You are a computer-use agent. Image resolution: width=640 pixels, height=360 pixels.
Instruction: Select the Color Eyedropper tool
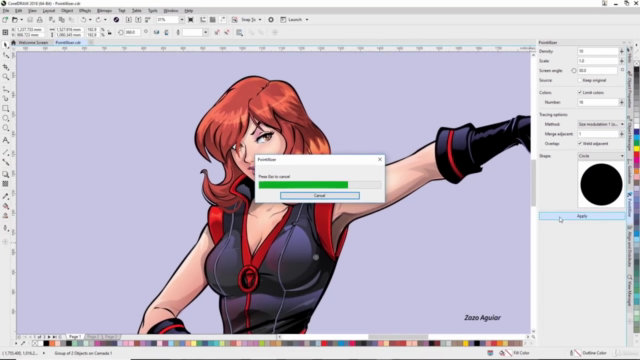[x=5, y=196]
